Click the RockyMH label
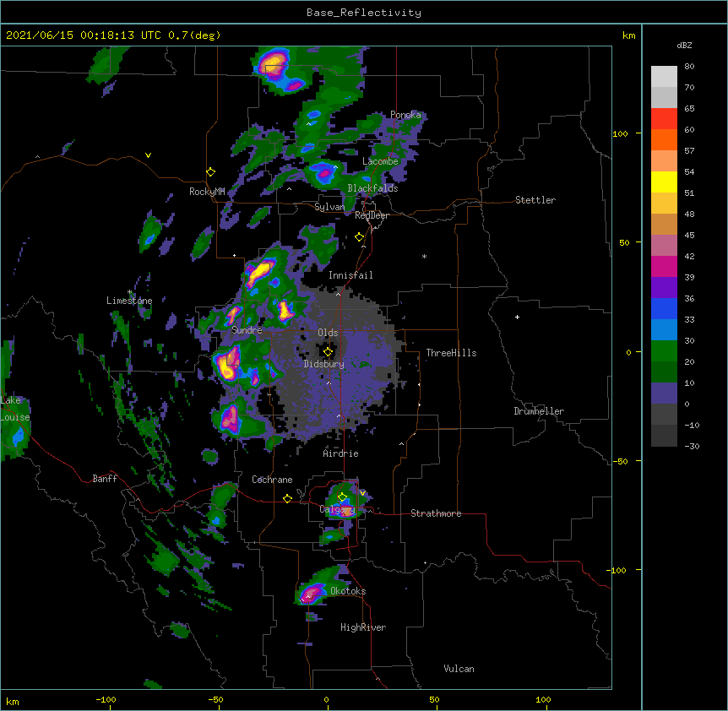This screenshot has height=711, width=728. pyautogui.click(x=207, y=192)
